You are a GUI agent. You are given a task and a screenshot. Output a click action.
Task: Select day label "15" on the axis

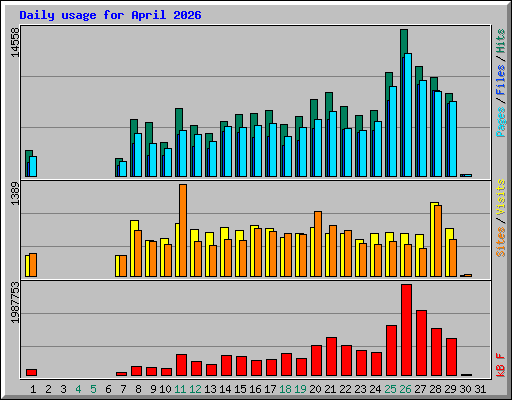240,389
